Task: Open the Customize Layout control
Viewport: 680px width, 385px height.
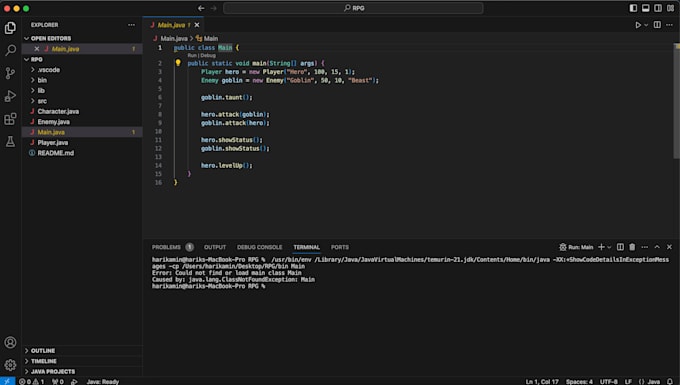Action: (x=670, y=8)
